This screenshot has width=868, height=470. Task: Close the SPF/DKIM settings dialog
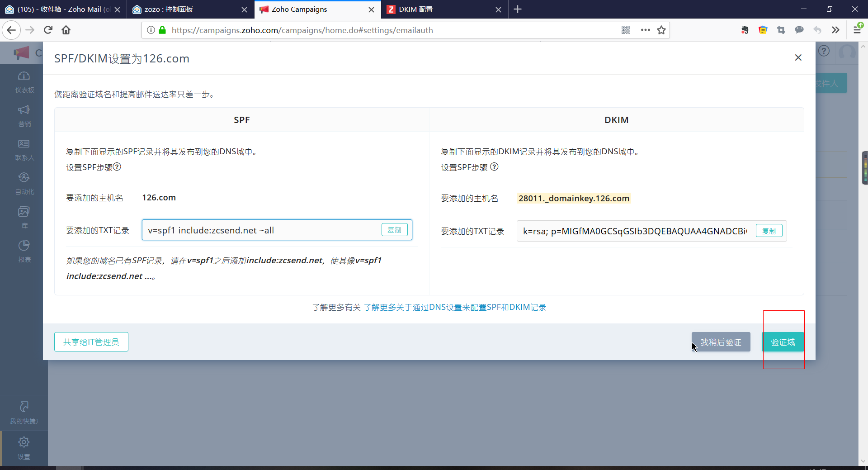click(798, 57)
